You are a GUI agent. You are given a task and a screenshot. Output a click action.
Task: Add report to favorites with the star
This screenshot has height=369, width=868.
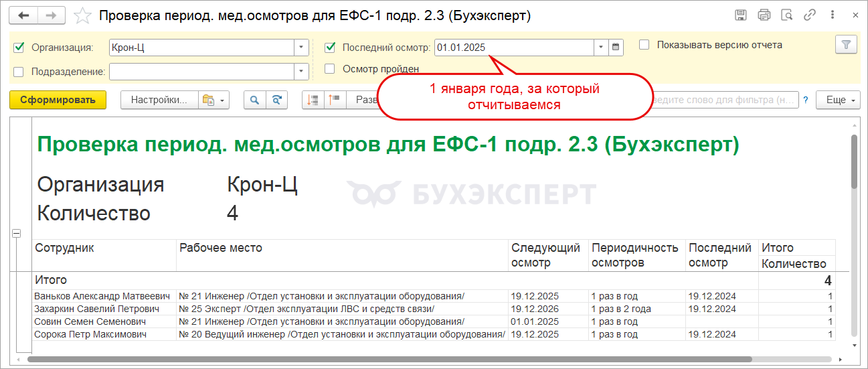click(82, 15)
